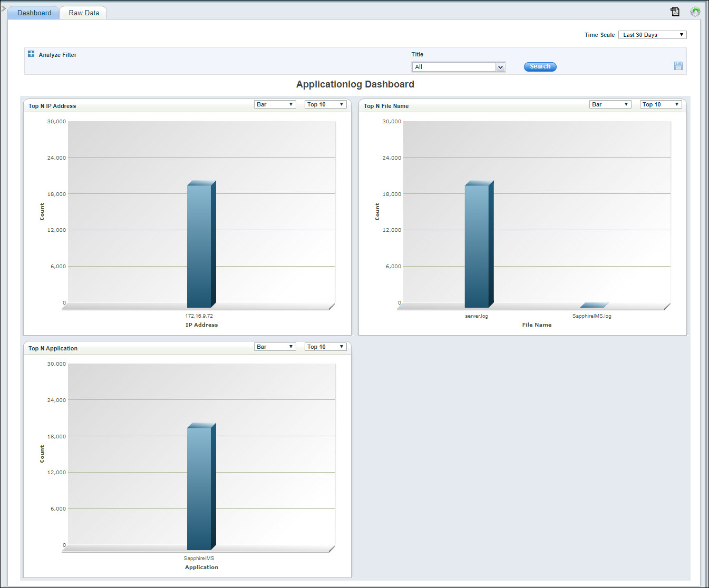Screen dimensions: 709x588
Task: Click the sidebar expand arrow at top left
Action: [3, 8]
